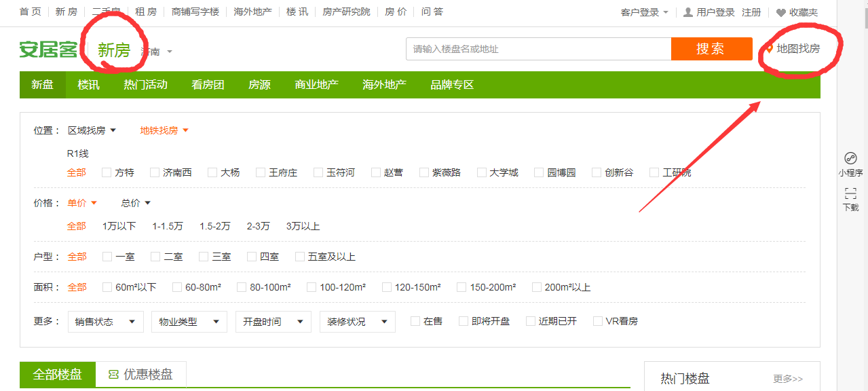Expand the 济南 city selector arrow
Screen dimensions: 868x391
pyautogui.click(x=170, y=52)
